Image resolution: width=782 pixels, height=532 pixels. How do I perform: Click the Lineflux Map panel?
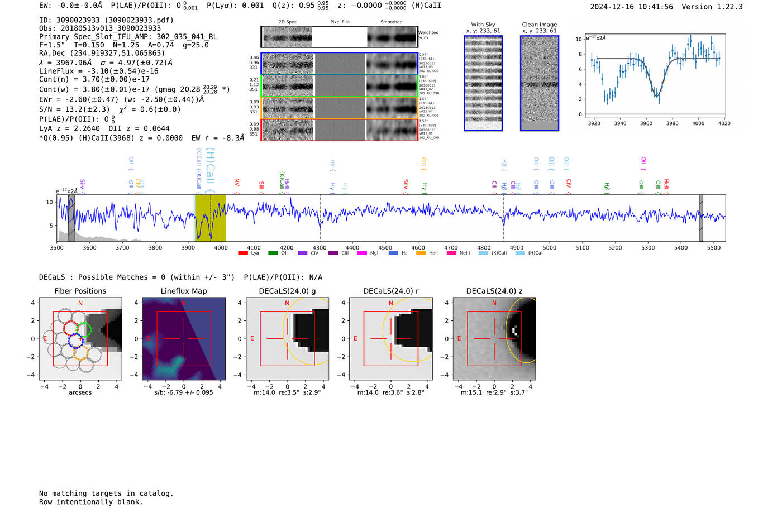[x=184, y=339]
